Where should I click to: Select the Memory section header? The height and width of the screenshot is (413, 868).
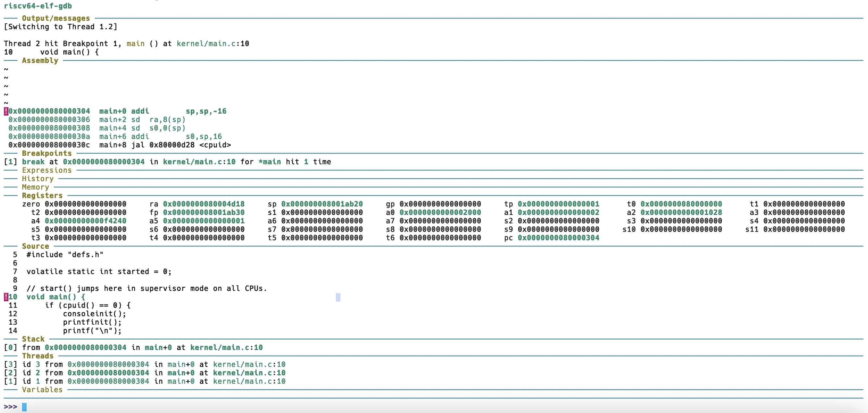tap(35, 187)
